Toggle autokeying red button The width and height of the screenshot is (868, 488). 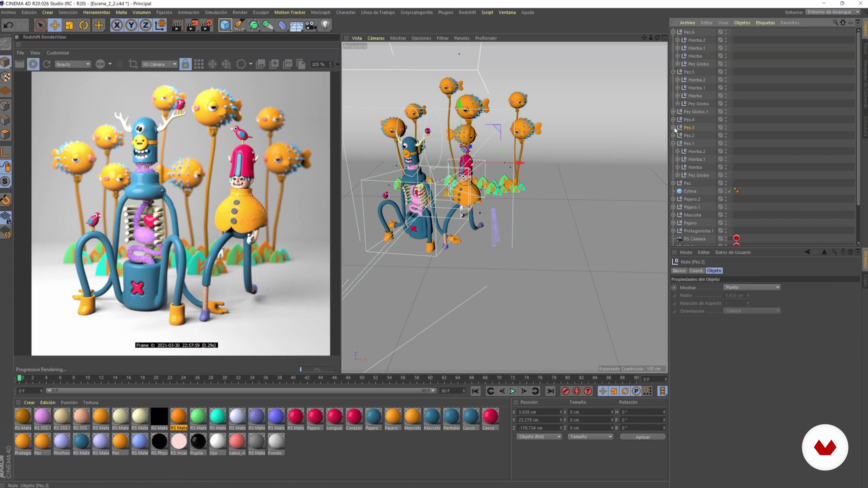(577, 391)
